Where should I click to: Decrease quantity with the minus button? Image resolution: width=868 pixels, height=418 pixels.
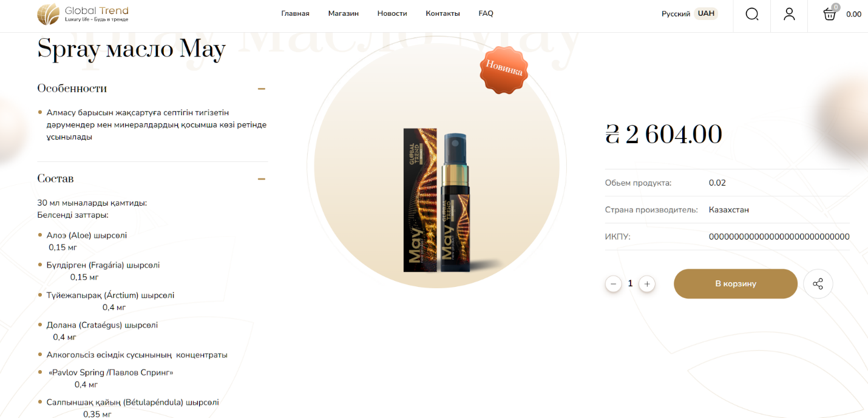613,284
